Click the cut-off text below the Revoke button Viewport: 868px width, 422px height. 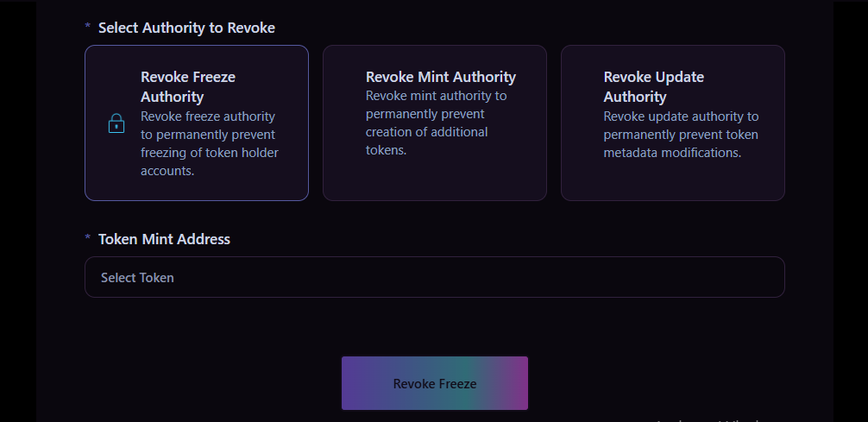708,419
